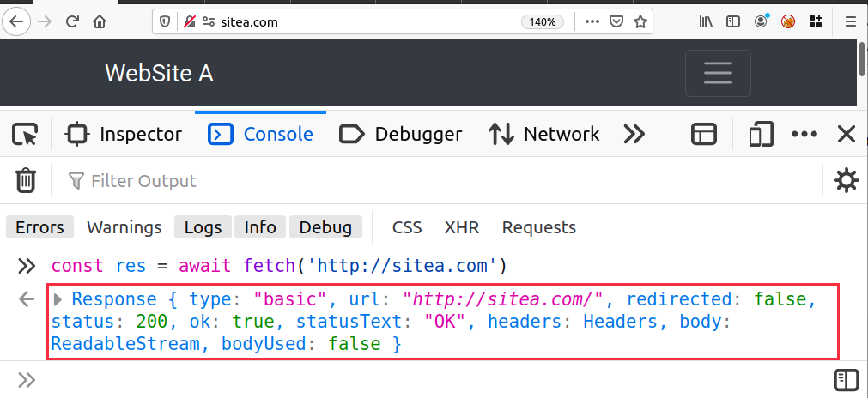Toggle the Requests filter
The height and width of the screenshot is (398, 868).
coord(539,227)
